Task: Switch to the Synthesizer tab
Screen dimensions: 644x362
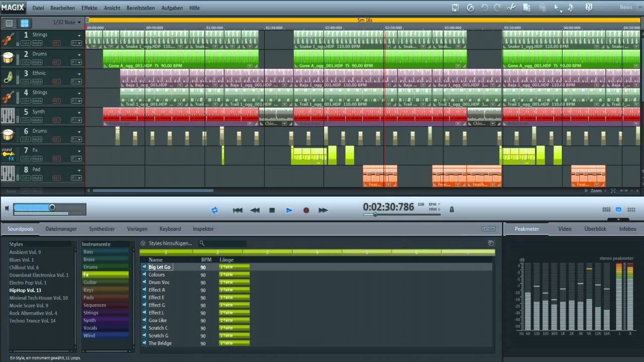Action: click(102, 229)
